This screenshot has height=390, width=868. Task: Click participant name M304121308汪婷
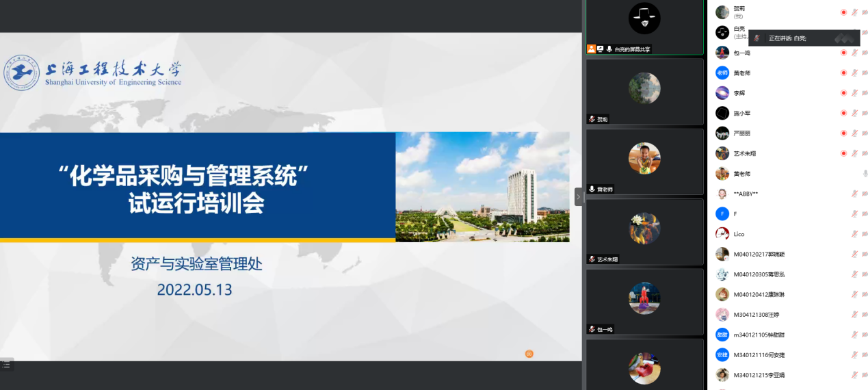click(757, 315)
